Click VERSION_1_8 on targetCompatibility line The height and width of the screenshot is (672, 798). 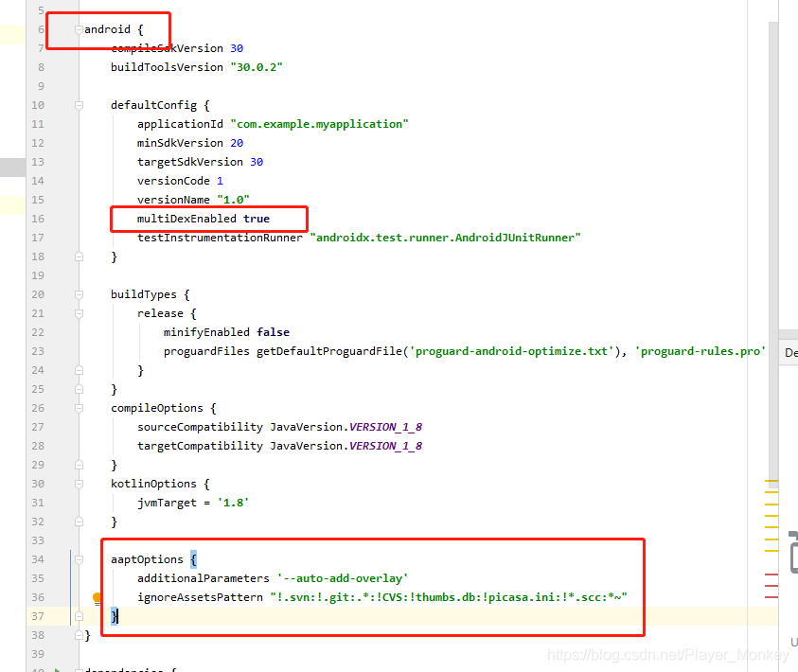click(385, 446)
